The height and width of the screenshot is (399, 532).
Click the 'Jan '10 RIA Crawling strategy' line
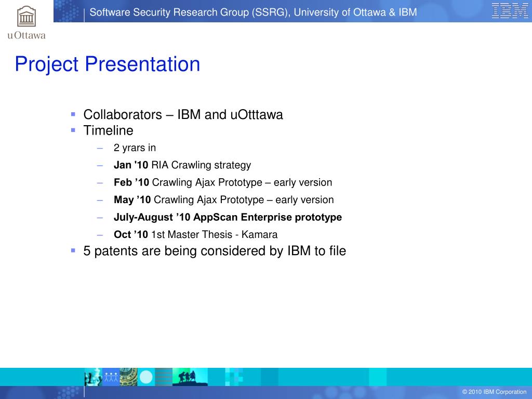point(182,165)
